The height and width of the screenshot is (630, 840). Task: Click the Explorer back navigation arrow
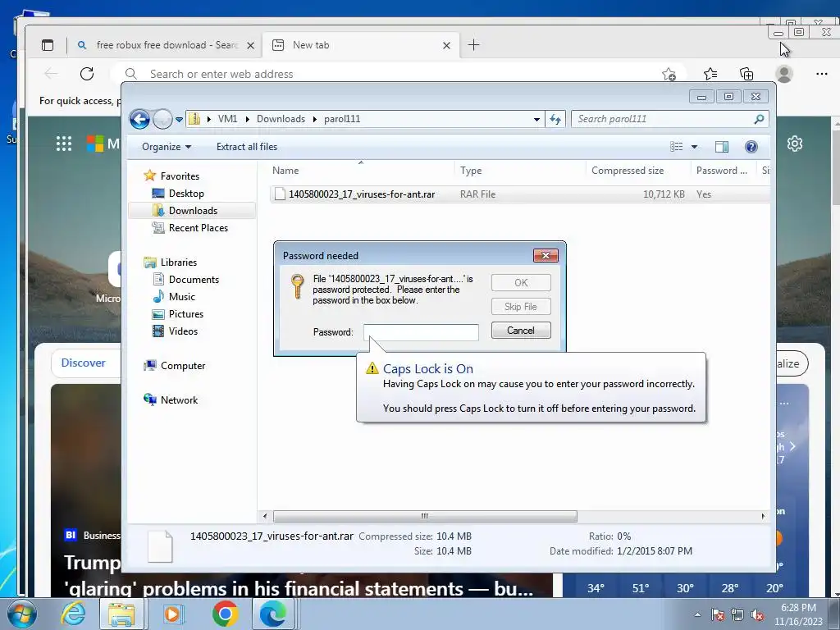click(x=139, y=119)
